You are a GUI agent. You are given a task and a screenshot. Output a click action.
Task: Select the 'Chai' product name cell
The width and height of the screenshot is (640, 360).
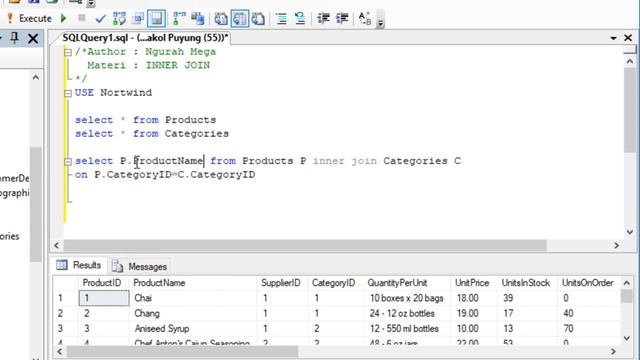(x=193, y=298)
